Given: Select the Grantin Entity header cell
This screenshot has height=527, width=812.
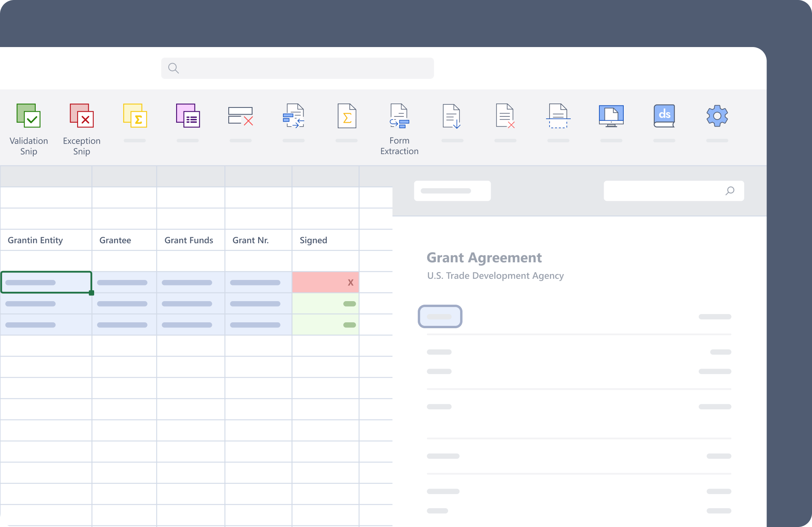Looking at the screenshot, I should pos(46,240).
